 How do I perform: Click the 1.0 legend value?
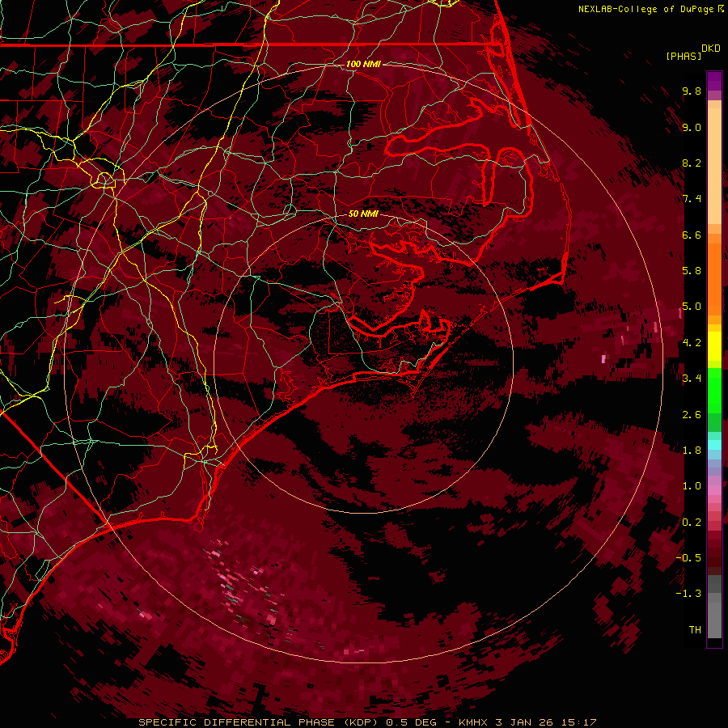click(692, 486)
